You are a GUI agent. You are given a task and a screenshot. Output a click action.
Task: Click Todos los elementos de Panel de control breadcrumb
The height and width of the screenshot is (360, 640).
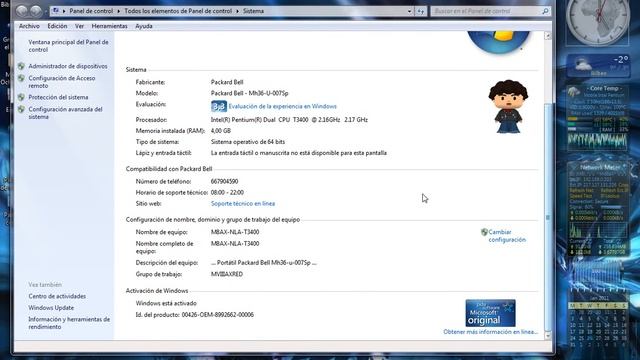(x=178, y=11)
